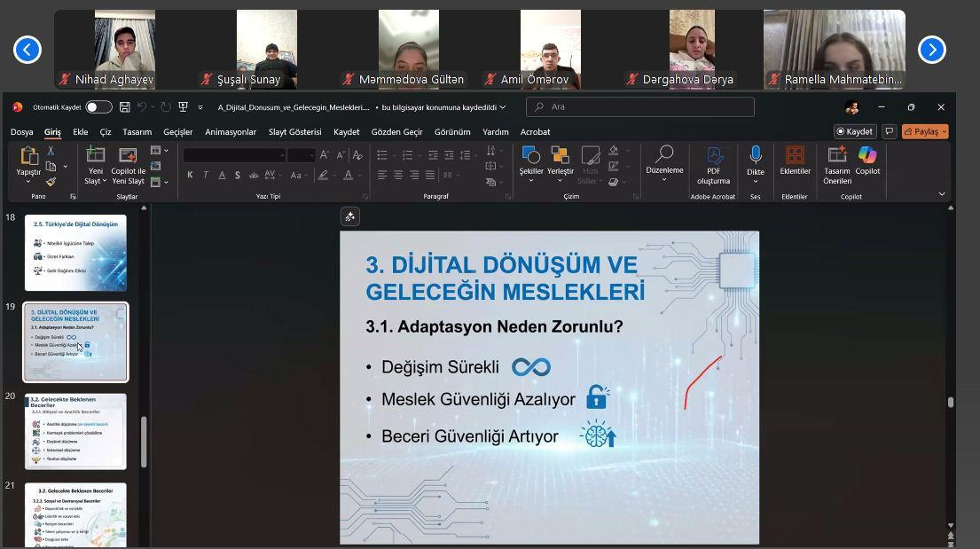This screenshot has height=549, width=980.
Task: Switch to the Ekle ribbon tab
Action: pos(82,131)
